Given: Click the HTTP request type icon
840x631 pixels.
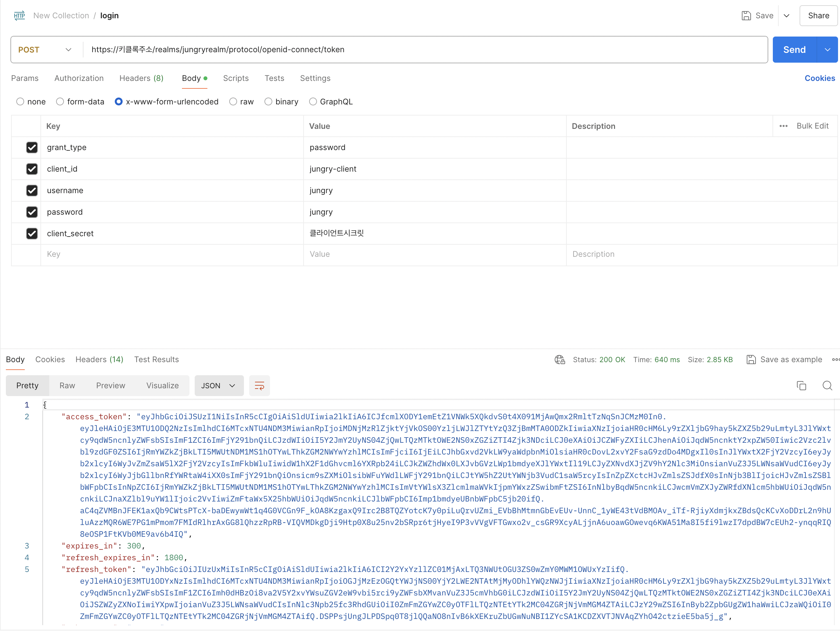Looking at the screenshot, I should point(19,16).
